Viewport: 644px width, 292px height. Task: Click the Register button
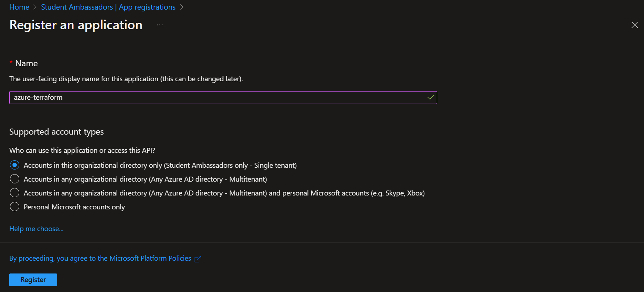pos(33,280)
